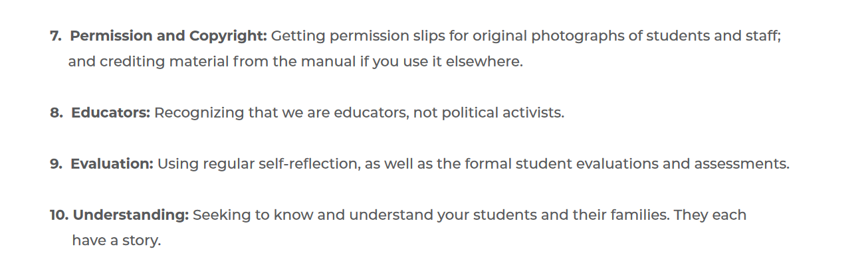Viewport: 868px width, 275px height.
Task: Click the list number 9
Action: tap(56, 163)
